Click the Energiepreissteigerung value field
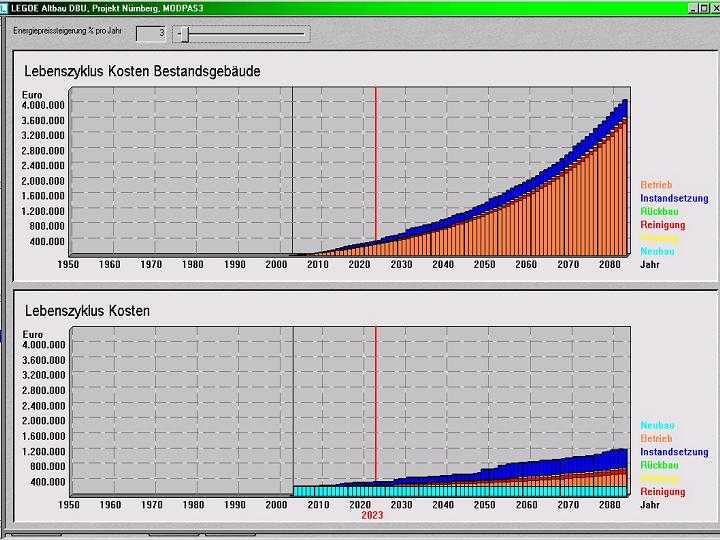 pos(150,33)
